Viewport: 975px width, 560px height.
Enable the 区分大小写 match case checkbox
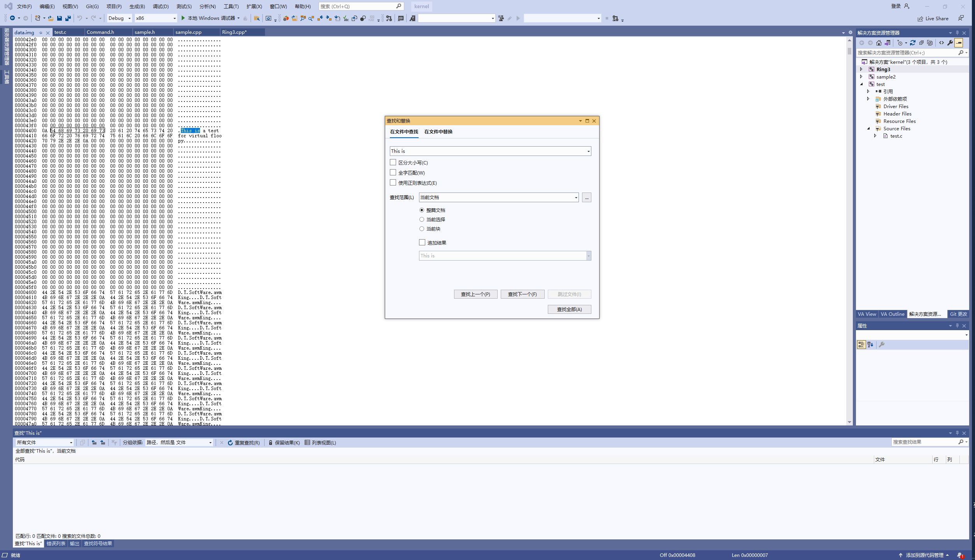point(393,163)
